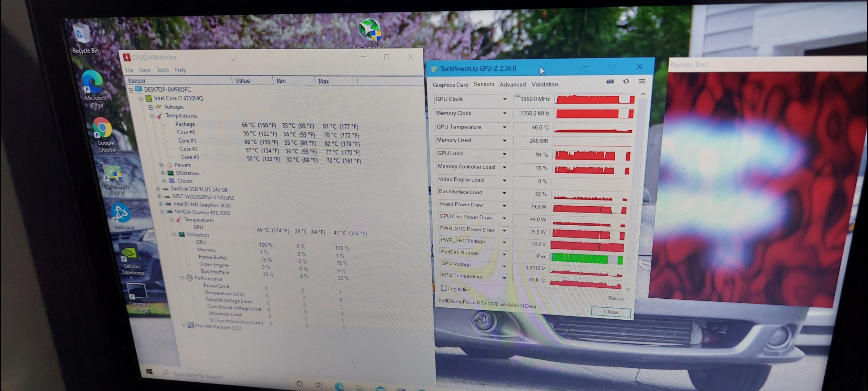Viewport: 868px width, 391px height.
Task: Open the Recycle Bin desktop icon
Action: click(x=84, y=38)
